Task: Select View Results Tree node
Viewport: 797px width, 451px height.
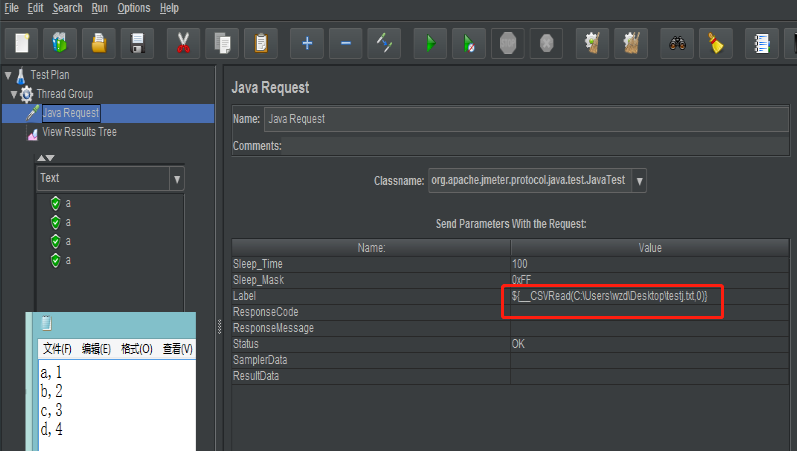Action: pos(79,132)
